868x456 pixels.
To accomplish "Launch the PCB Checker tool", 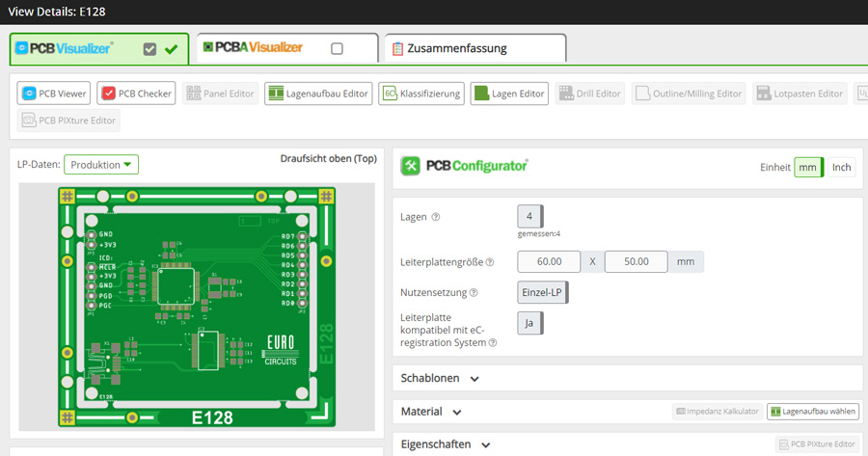I will click(x=136, y=94).
